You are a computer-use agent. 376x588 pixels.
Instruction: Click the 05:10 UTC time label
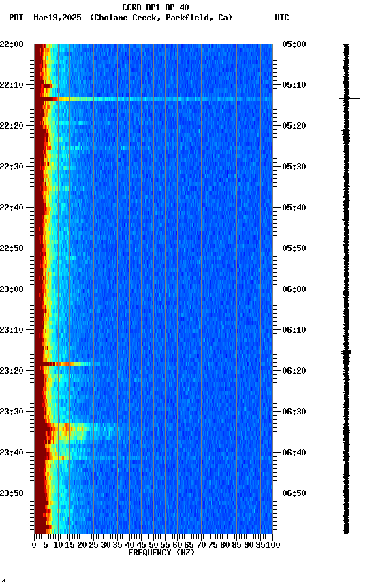294,85
